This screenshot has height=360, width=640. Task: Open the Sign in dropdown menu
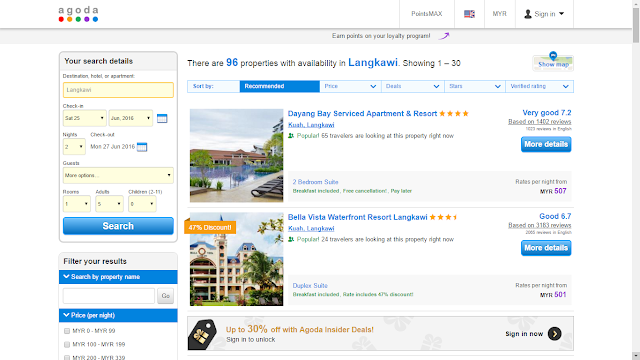[544, 14]
